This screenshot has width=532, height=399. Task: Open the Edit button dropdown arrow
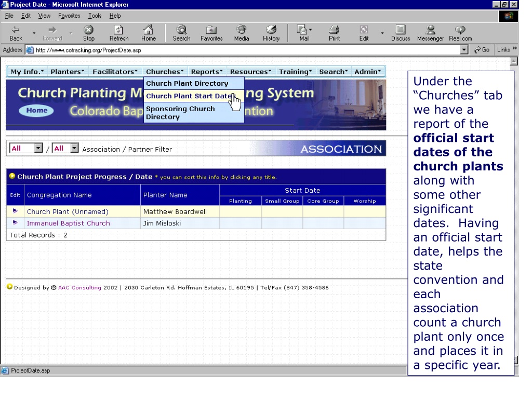382,33
